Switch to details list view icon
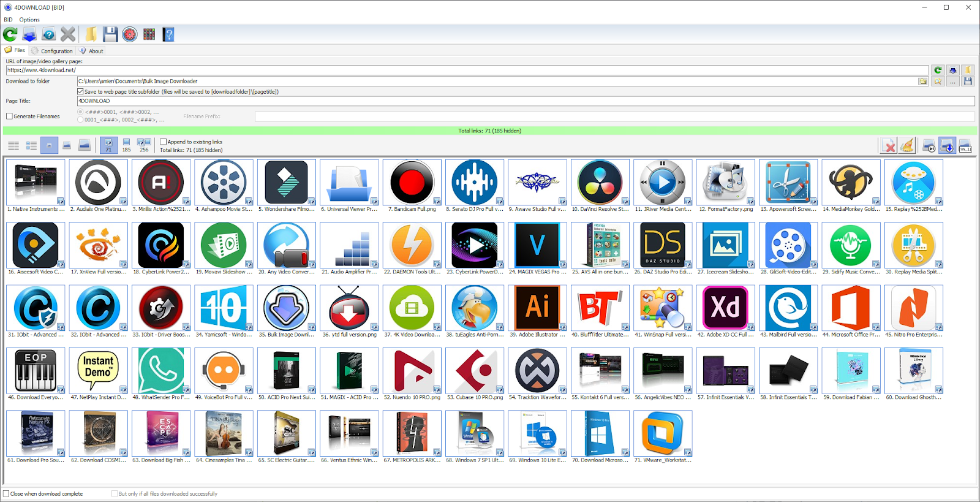980x502 pixels. coord(31,145)
